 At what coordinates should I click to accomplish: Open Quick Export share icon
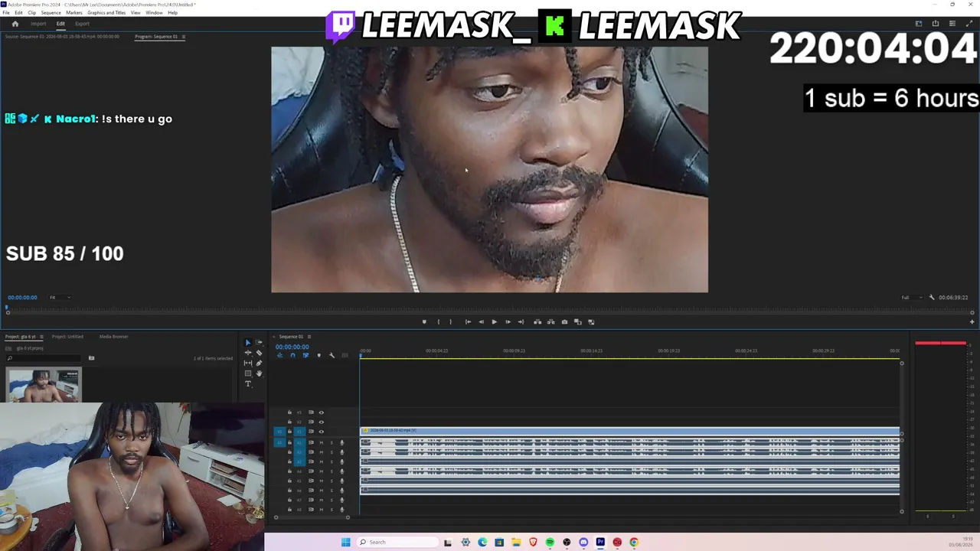click(936, 24)
